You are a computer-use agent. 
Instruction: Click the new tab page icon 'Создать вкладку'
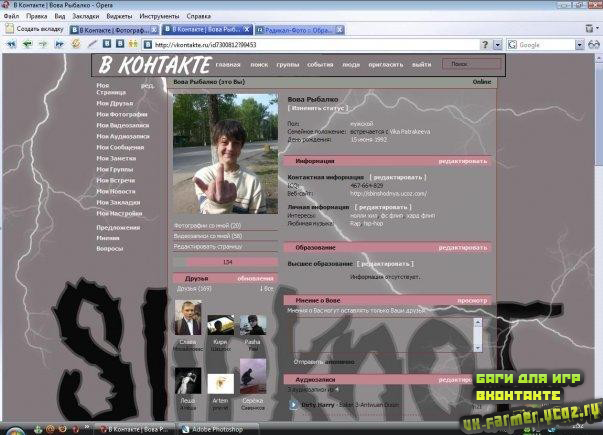[x=10, y=28]
